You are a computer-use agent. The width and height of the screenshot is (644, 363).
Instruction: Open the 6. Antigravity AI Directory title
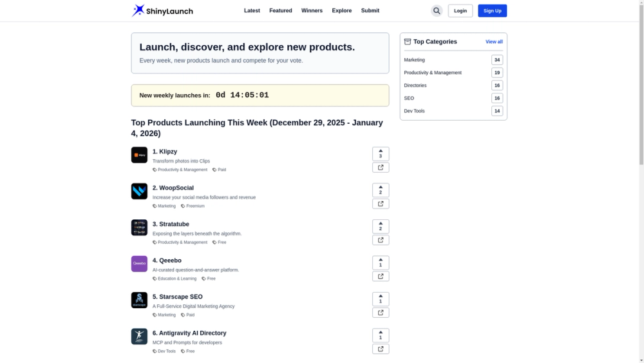[189, 333]
